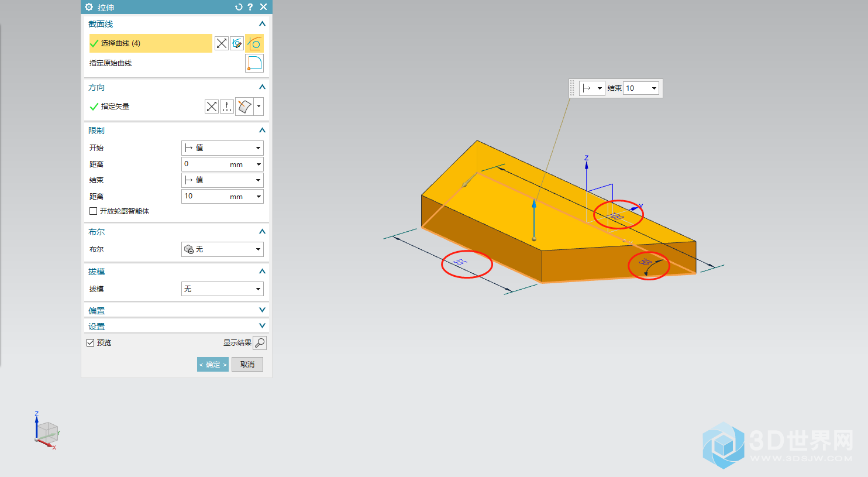The image size is (868, 477).
Task: Click the 指定矢量 row
Action: coord(146,107)
